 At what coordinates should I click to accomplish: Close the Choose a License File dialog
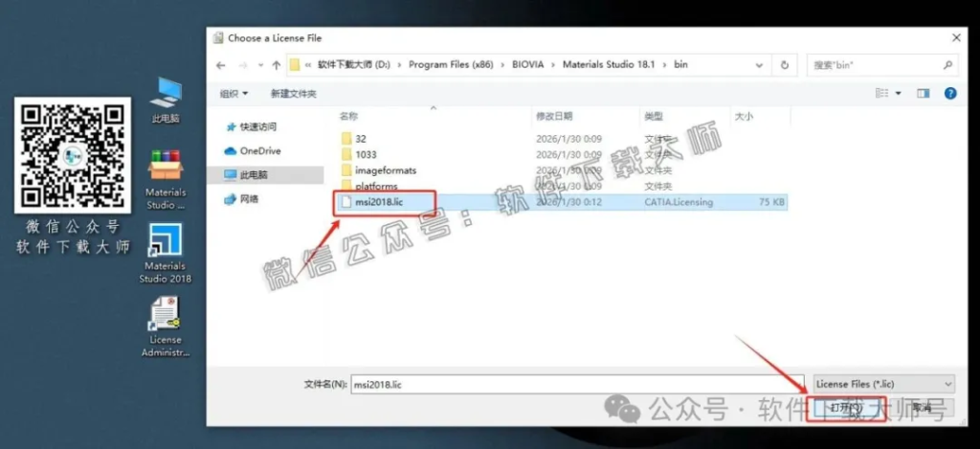(x=956, y=38)
